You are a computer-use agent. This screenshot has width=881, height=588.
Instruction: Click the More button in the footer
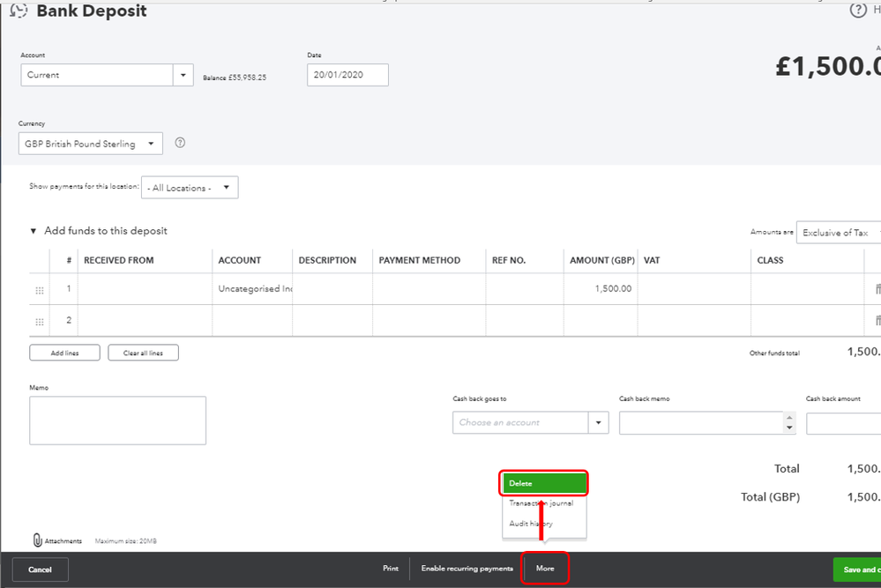545,569
